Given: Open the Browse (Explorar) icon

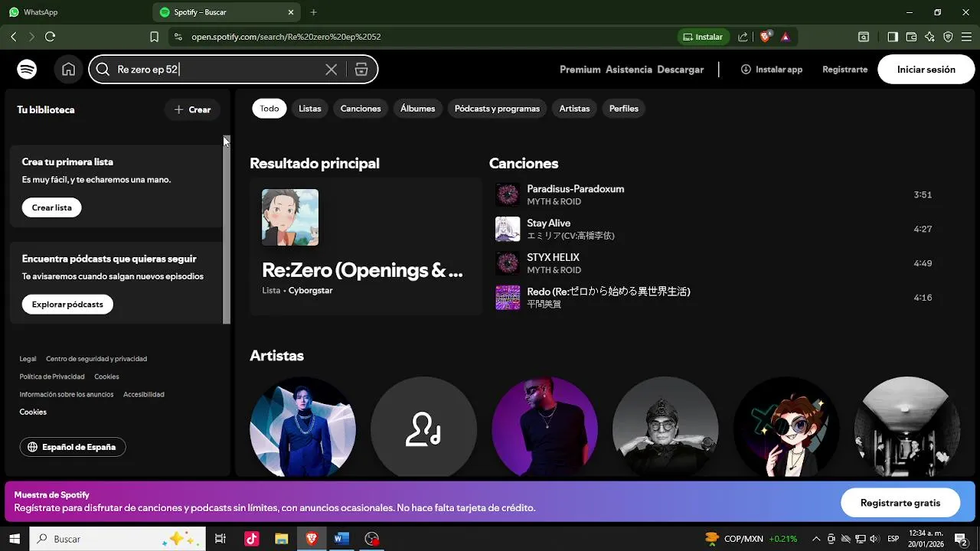Looking at the screenshot, I should pos(361,70).
